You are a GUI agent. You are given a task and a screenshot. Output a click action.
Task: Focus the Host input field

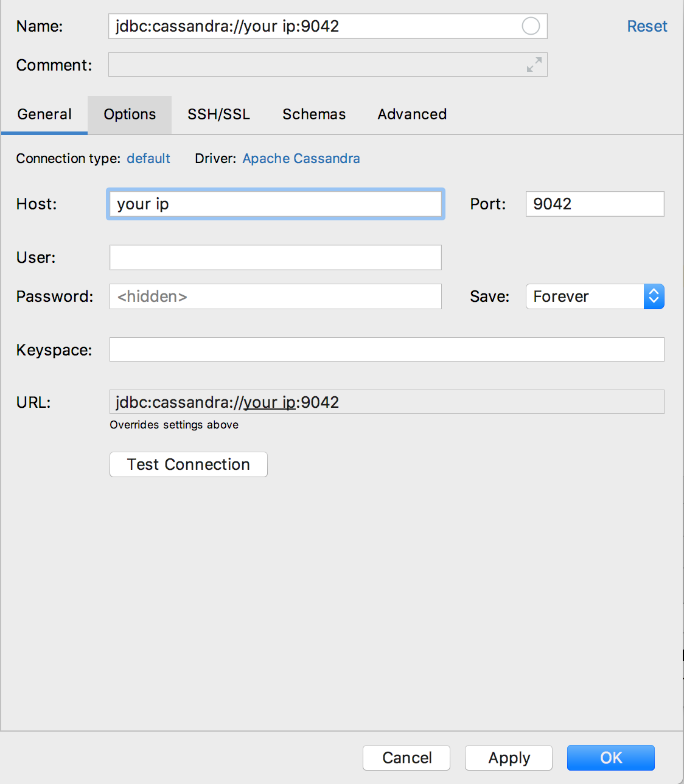(275, 204)
